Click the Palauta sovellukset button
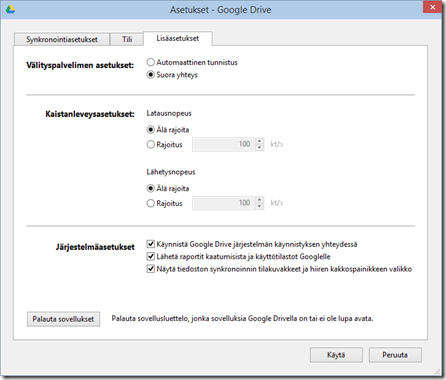The height and width of the screenshot is (380, 446). pyautogui.click(x=63, y=319)
